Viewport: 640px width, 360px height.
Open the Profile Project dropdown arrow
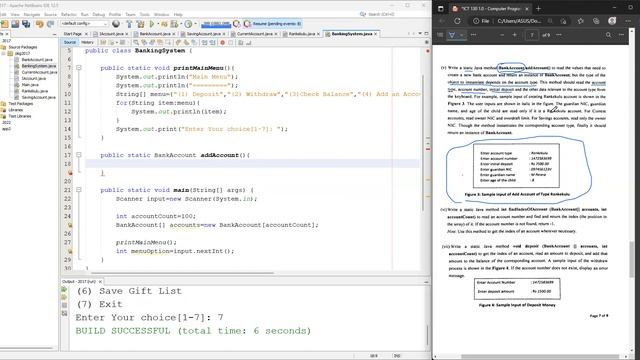(x=195, y=24)
